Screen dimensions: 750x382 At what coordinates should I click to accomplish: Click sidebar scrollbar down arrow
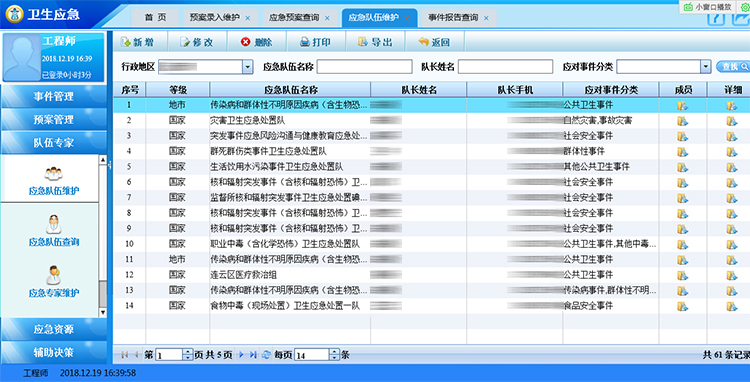point(103,312)
